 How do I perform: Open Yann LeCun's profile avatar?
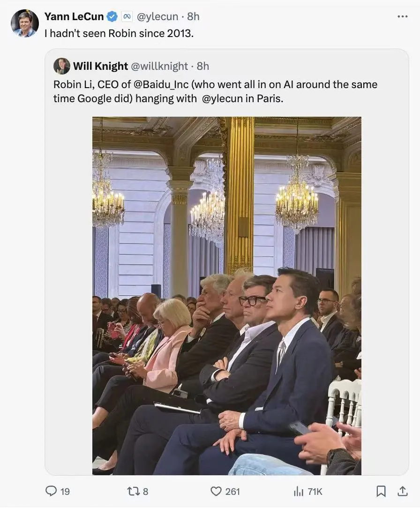point(25,23)
